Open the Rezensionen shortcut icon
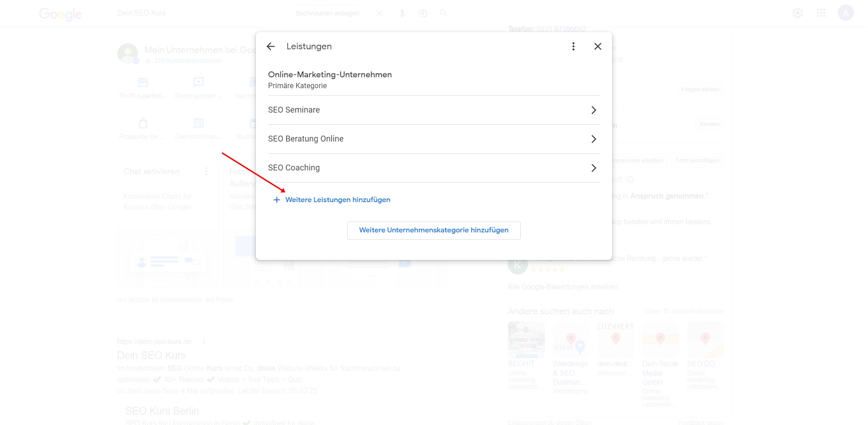The height and width of the screenshot is (425, 868). click(198, 83)
